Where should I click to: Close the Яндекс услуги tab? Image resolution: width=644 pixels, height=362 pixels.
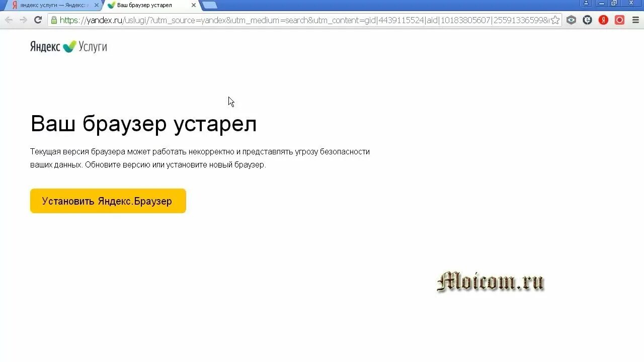(97, 5)
